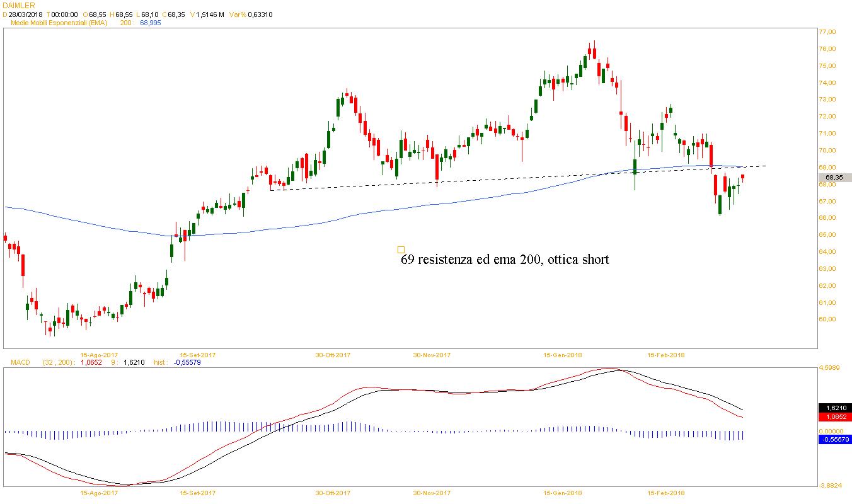Image resolution: width=852 pixels, height=504 pixels.
Task: Select the volume value 1,5146 M
Action: [x=209, y=14]
